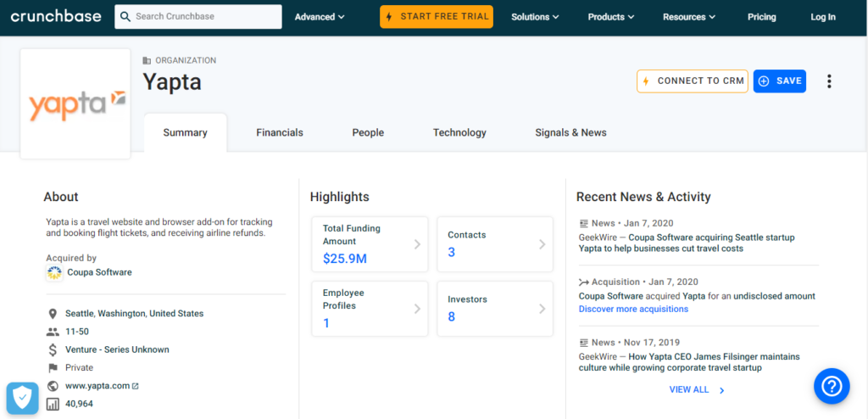Click Coupa Software in acquisition activity line

pos(611,296)
